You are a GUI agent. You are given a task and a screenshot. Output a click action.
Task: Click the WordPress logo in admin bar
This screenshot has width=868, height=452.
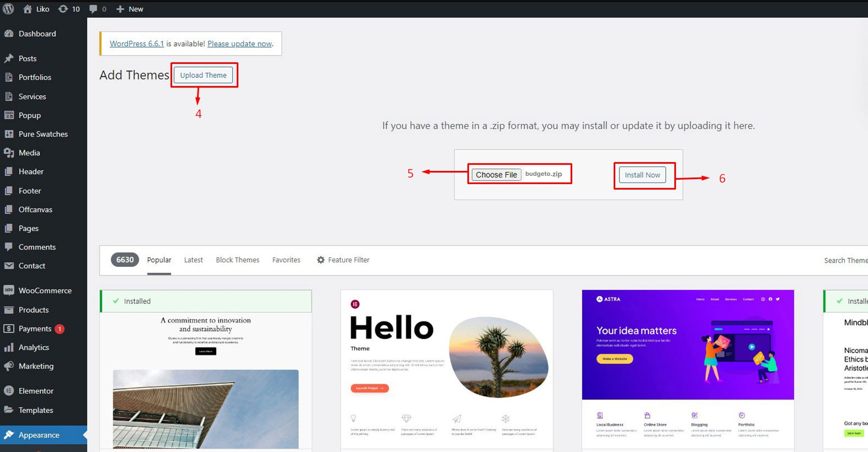pyautogui.click(x=8, y=9)
